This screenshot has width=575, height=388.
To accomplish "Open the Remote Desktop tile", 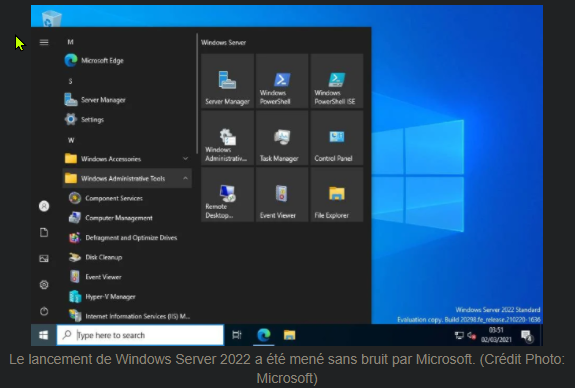I will click(227, 195).
